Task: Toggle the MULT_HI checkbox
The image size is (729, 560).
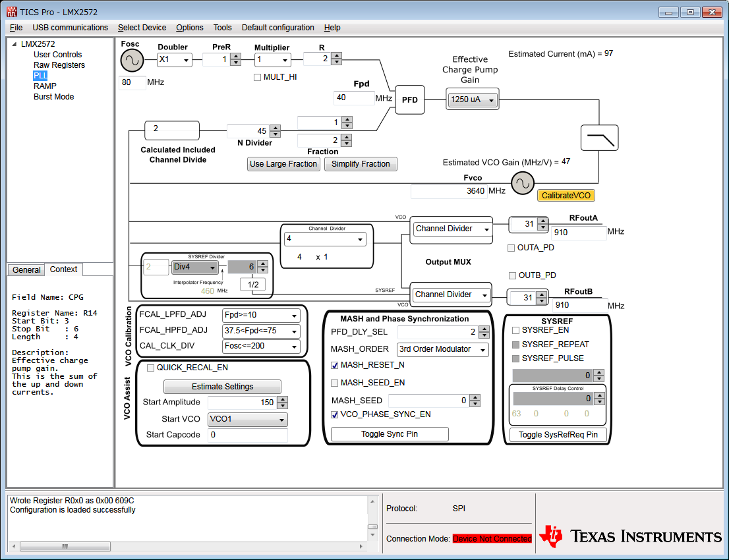Action: (258, 78)
